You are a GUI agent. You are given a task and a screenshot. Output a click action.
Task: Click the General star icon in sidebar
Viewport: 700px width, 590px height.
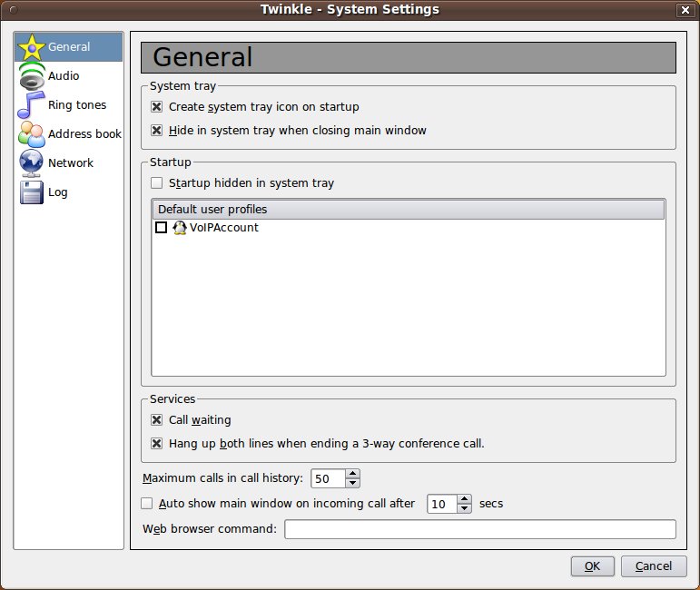click(x=32, y=47)
